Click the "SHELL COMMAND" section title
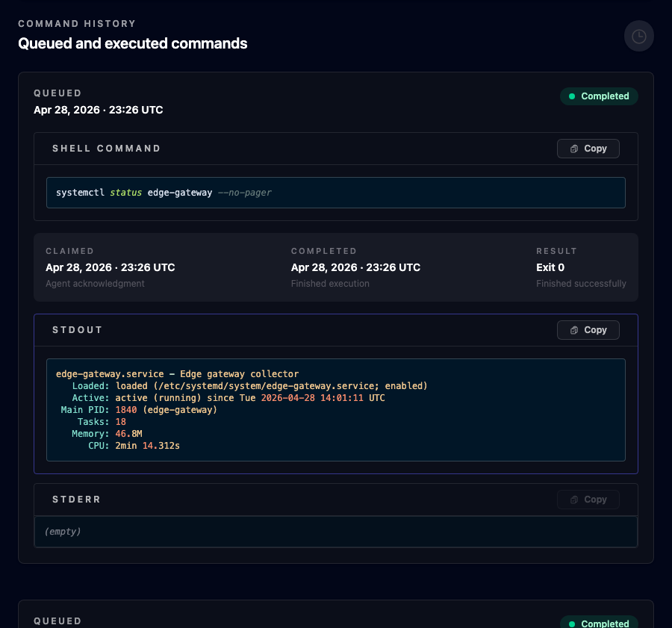The image size is (672, 628). (106, 149)
